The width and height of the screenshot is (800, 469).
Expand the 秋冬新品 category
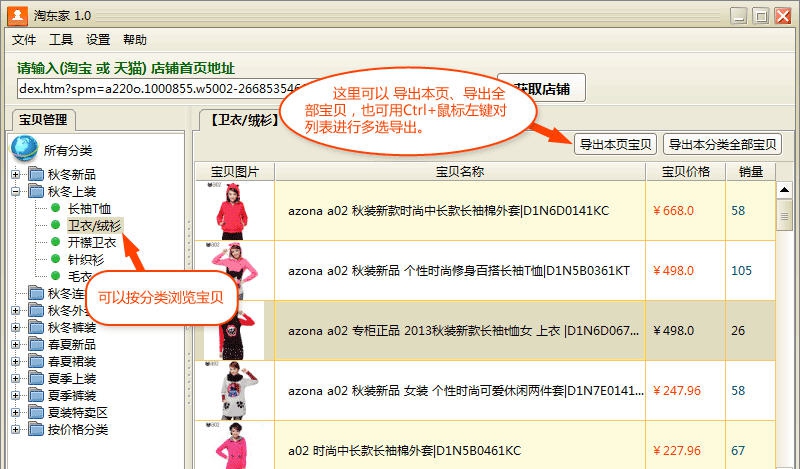(x=15, y=175)
